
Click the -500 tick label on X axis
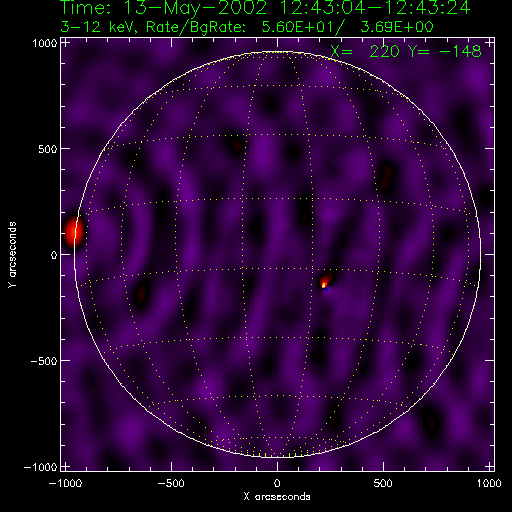click(171, 483)
